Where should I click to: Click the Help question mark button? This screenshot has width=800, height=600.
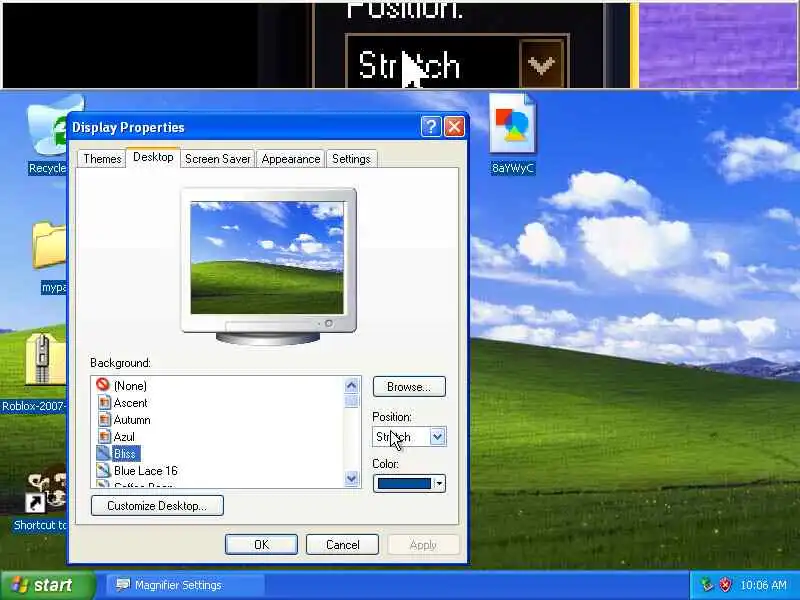pos(431,127)
